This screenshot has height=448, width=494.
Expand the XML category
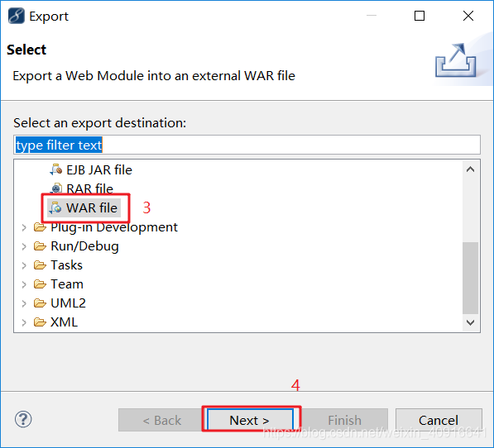tap(24, 322)
